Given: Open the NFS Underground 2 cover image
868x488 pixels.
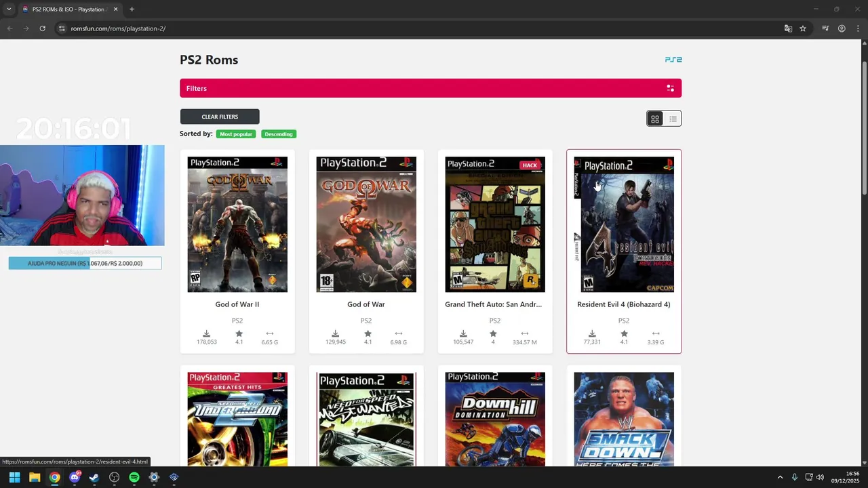Looking at the screenshot, I should tap(237, 419).
